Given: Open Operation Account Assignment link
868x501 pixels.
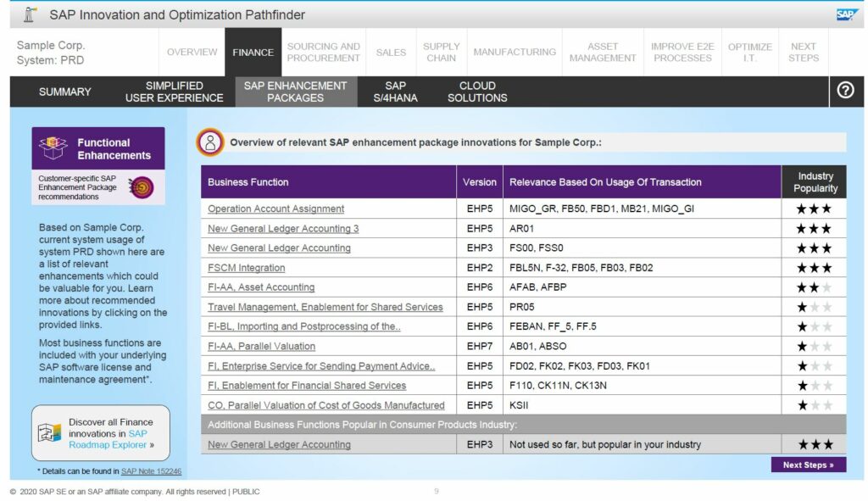Looking at the screenshot, I should [x=275, y=209].
